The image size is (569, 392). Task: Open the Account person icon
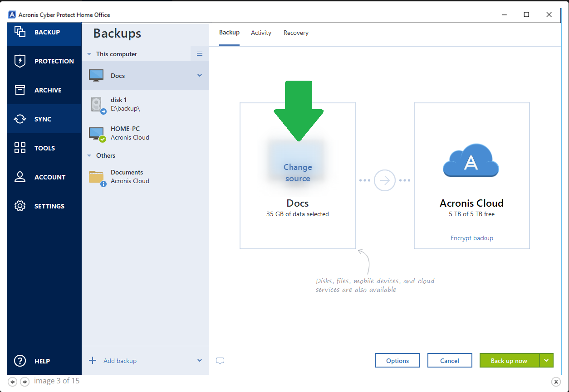point(20,177)
